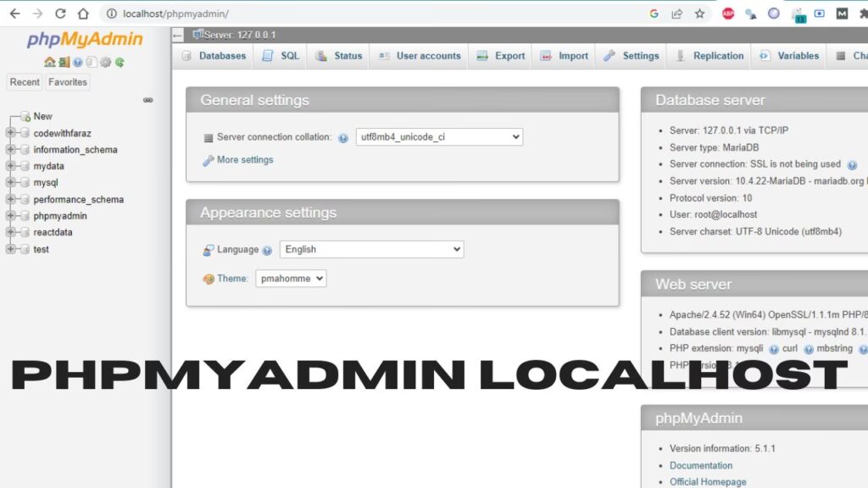Expand the mysql database node
The width and height of the screenshot is (868, 488).
click(x=10, y=182)
